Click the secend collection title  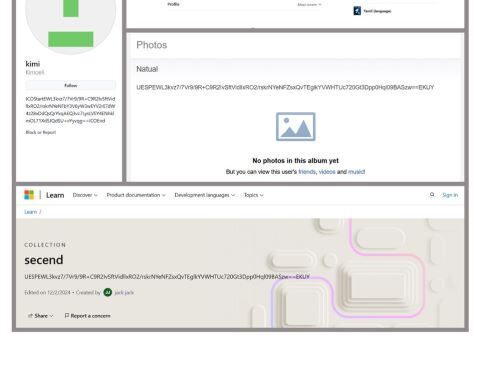[x=44, y=260]
